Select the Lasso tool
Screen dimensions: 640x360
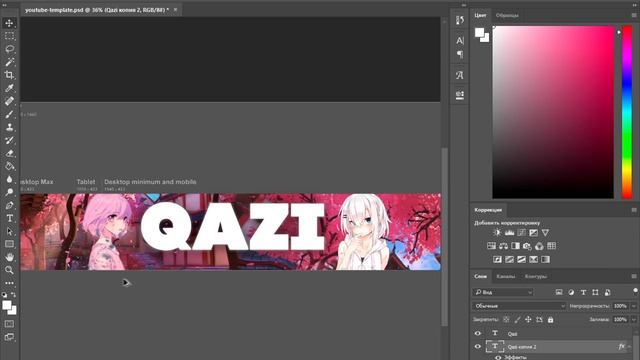point(9,49)
